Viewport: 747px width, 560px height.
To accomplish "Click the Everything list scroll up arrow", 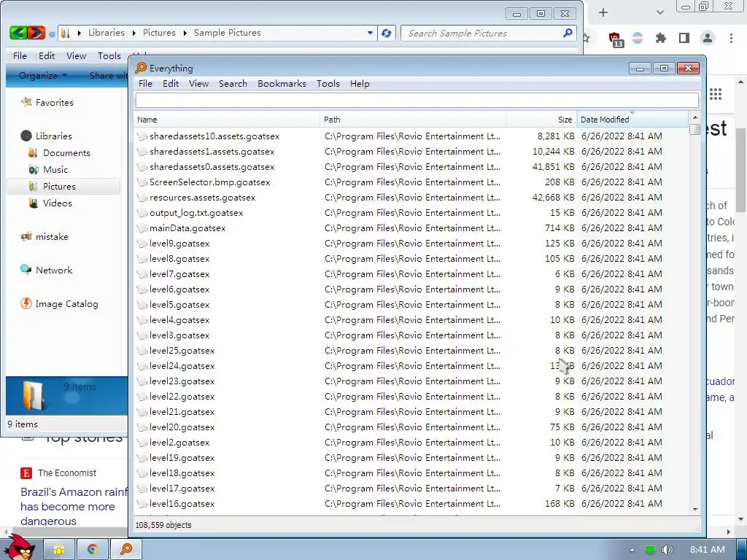I will (x=695, y=117).
